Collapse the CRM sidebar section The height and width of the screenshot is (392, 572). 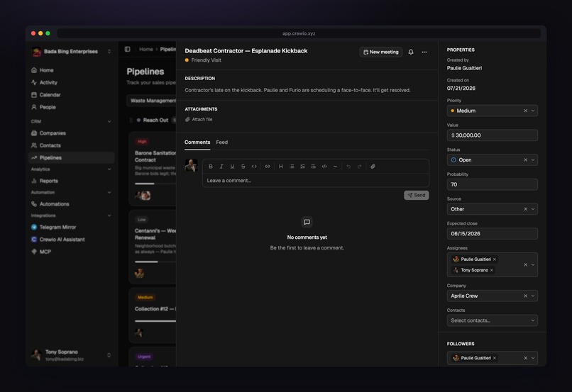pos(109,121)
